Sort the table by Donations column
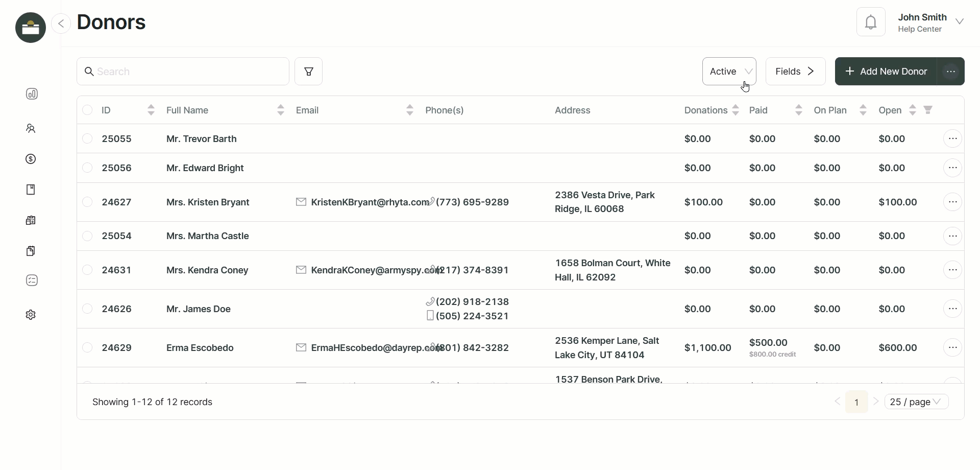The width and height of the screenshot is (980, 470). [x=735, y=110]
